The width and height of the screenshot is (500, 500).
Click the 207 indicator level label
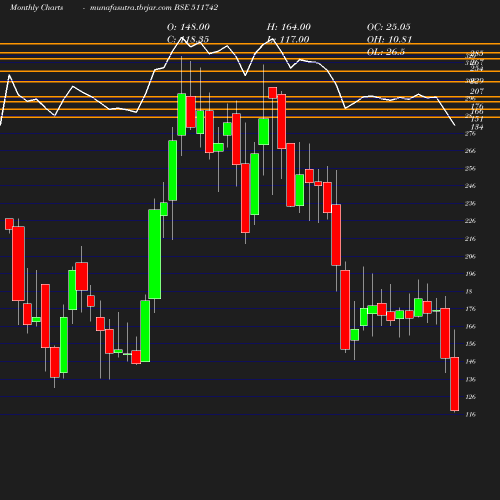[x=477, y=91]
